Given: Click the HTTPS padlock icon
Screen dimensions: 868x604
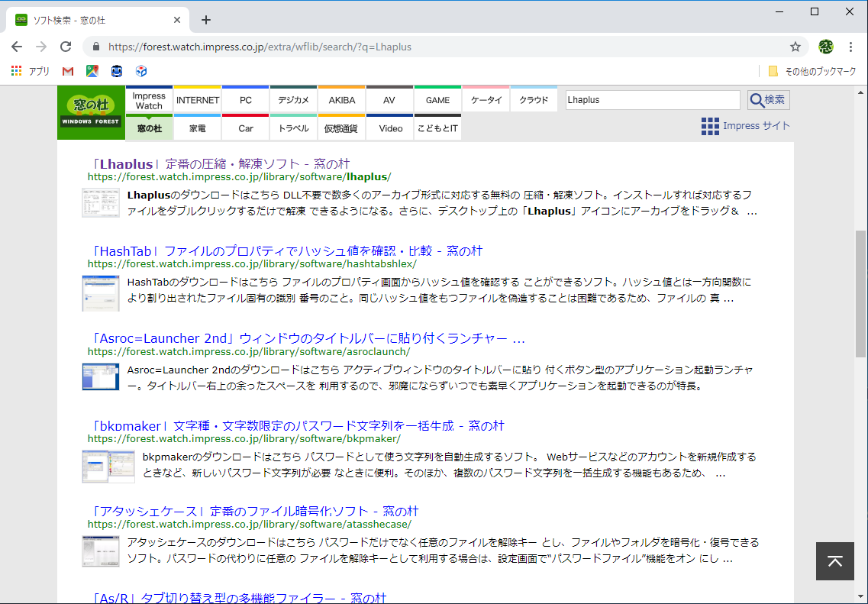Looking at the screenshot, I should (x=96, y=47).
